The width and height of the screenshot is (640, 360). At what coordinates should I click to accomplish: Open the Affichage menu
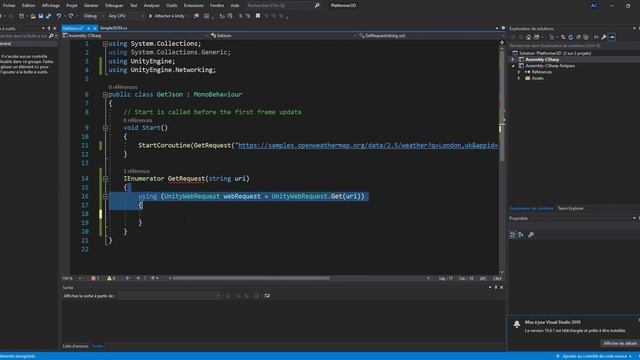point(51,5)
